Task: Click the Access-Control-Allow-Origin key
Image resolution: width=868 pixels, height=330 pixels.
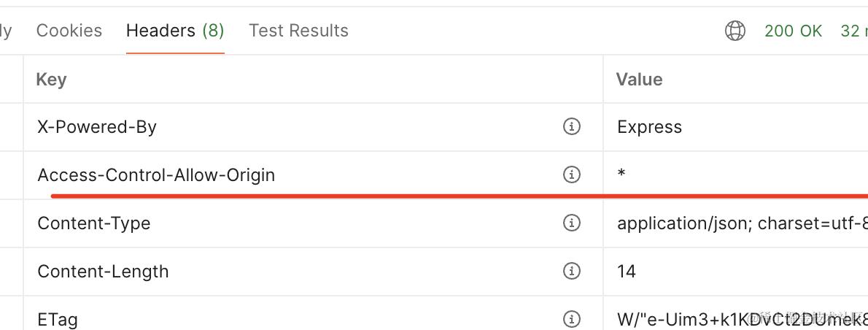Action: (x=156, y=175)
